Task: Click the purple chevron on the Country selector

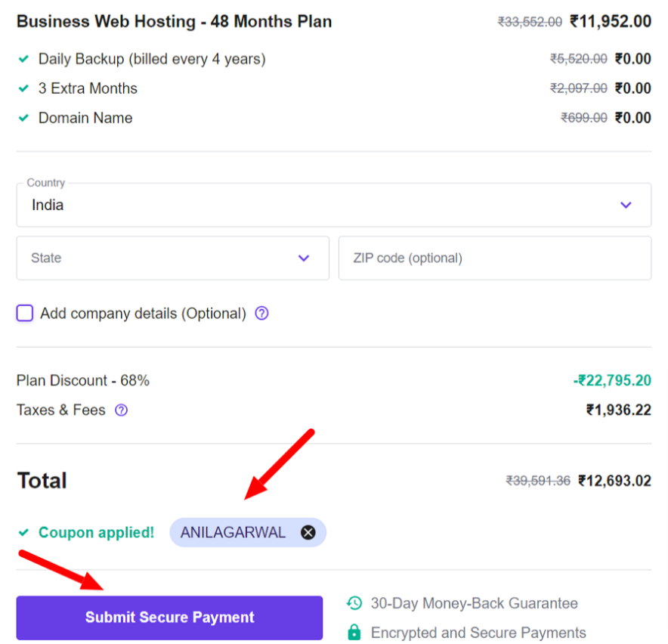Action: tap(625, 205)
